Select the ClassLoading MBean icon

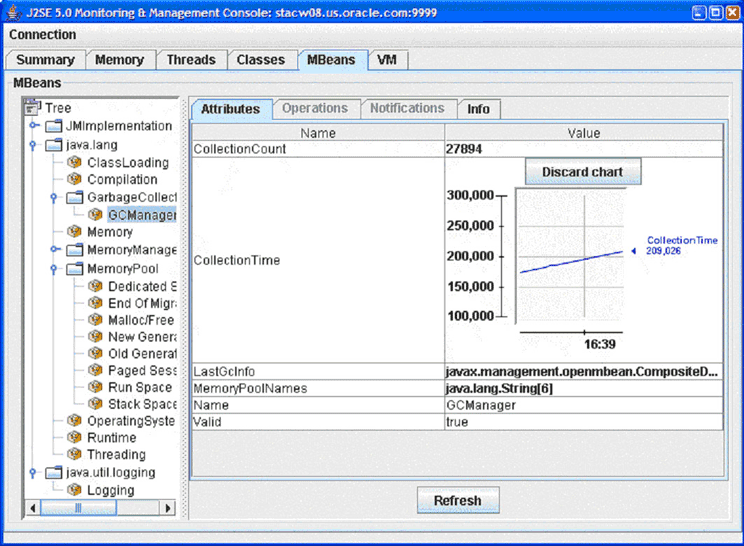pyautogui.click(x=74, y=162)
